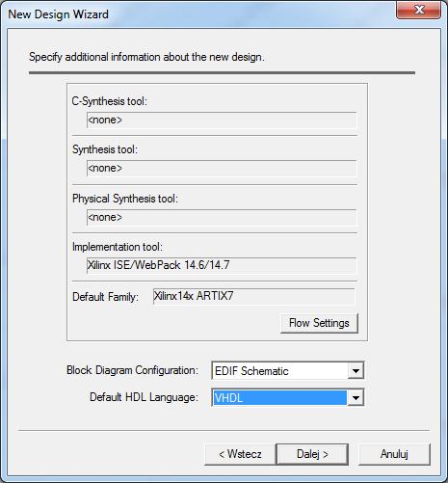This screenshot has width=448, height=483.
Task: Click the 'Default Family:' label
Action: coord(105,297)
